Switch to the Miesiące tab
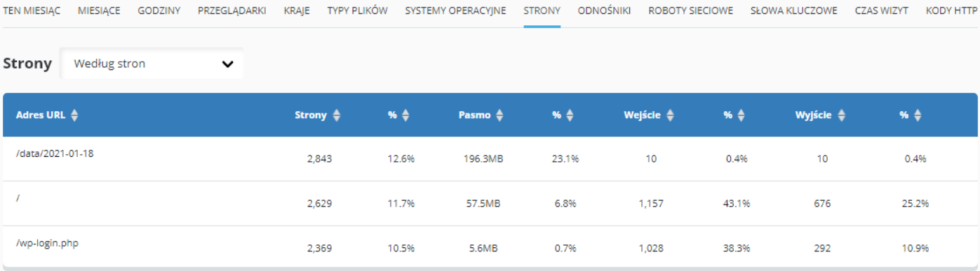The width and height of the screenshot is (980, 271). [x=99, y=11]
